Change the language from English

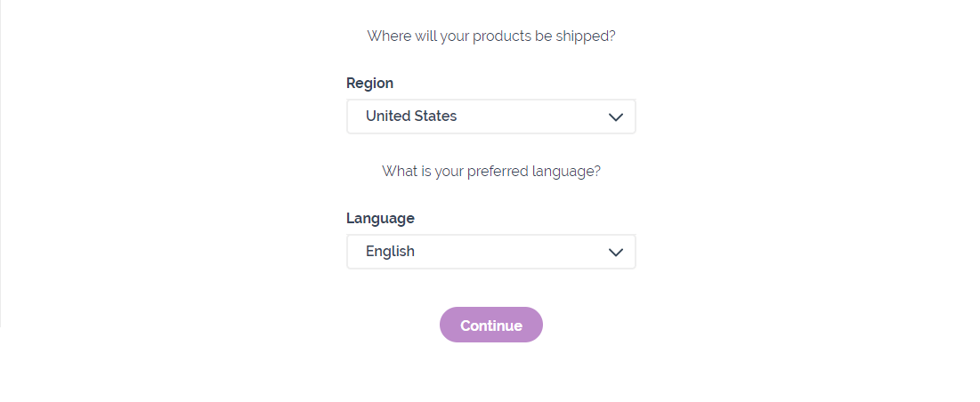[491, 252]
